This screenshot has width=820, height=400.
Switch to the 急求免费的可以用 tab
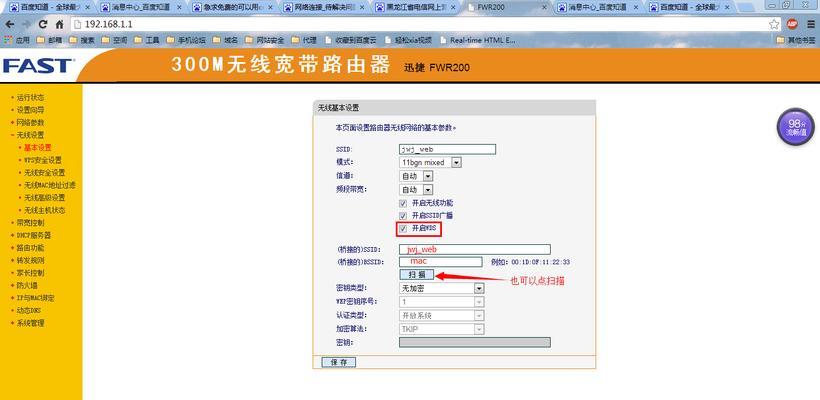click(x=230, y=8)
